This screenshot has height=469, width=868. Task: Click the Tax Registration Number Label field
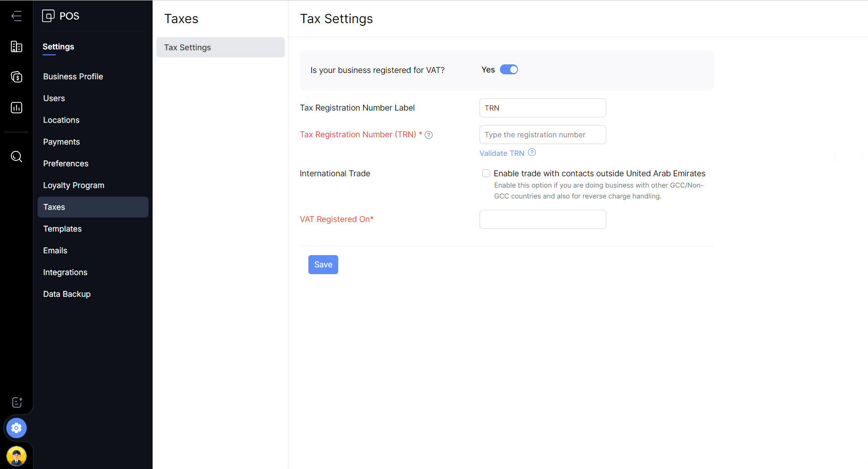pyautogui.click(x=542, y=108)
